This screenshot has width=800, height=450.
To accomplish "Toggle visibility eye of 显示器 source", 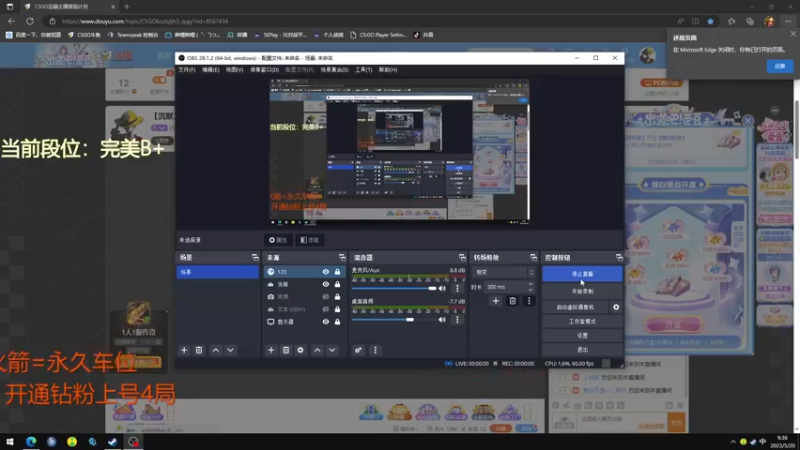I will click(x=326, y=322).
